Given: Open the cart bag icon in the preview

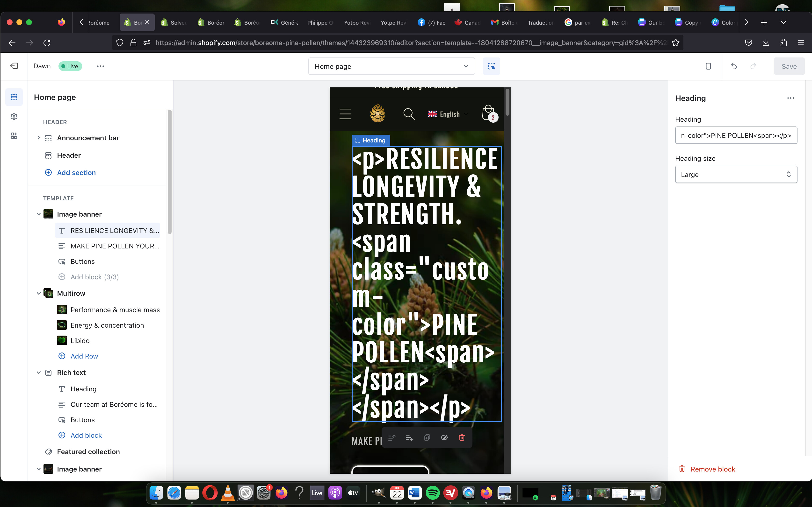Looking at the screenshot, I should point(489,113).
